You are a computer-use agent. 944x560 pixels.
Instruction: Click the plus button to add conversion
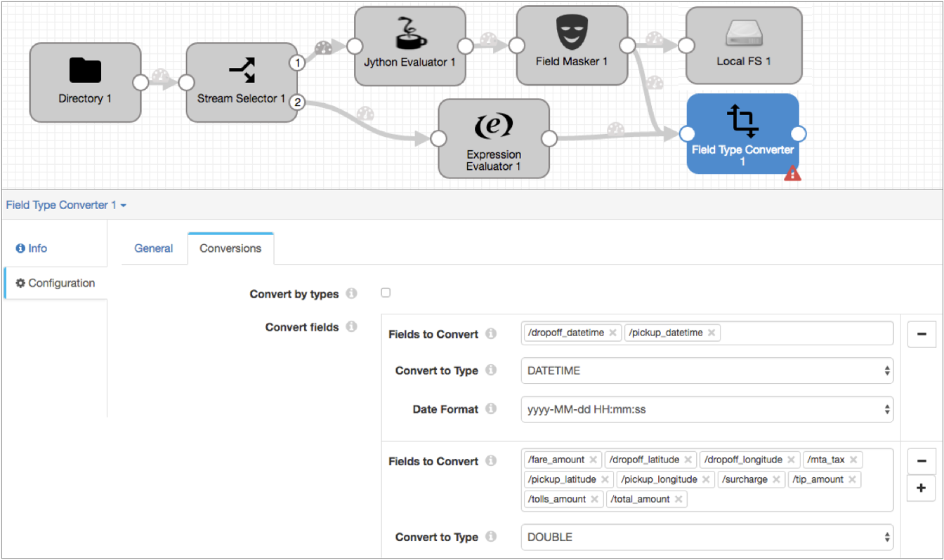pyautogui.click(x=922, y=488)
